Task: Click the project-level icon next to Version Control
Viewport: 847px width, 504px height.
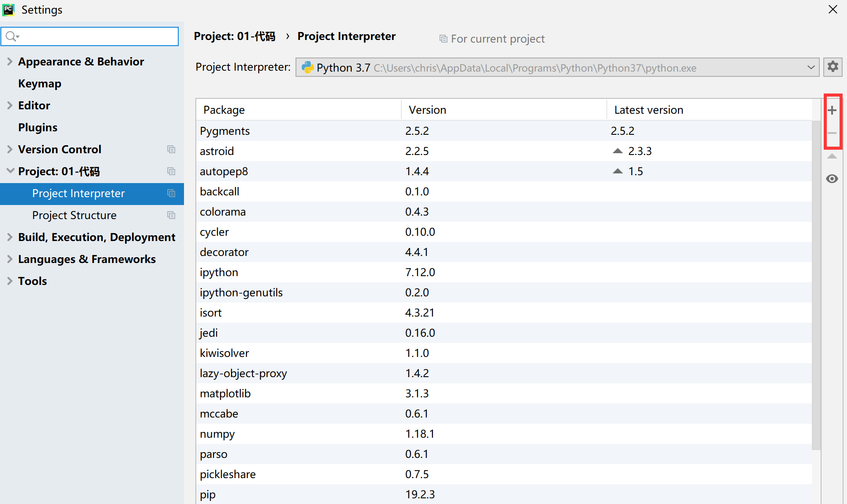Action: [171, 149]
